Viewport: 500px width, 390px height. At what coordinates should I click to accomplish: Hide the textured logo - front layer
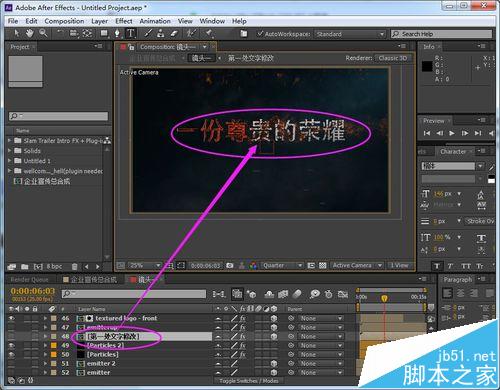[12, 318]
